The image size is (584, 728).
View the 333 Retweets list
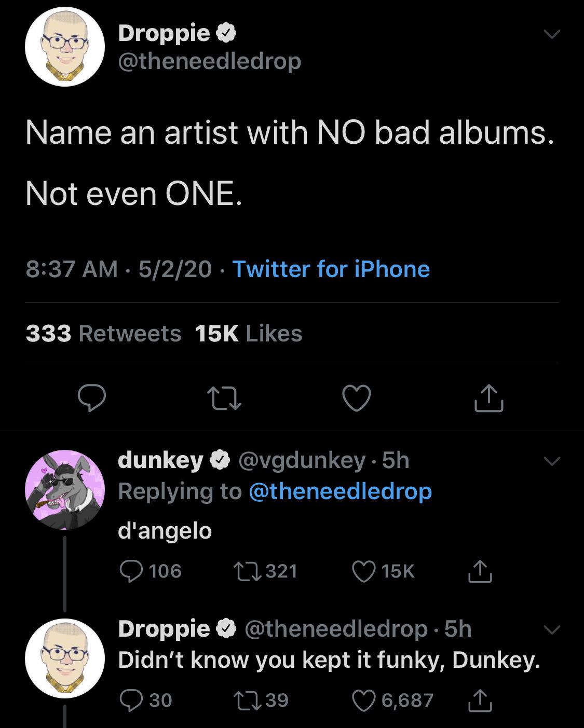point(103,333)
